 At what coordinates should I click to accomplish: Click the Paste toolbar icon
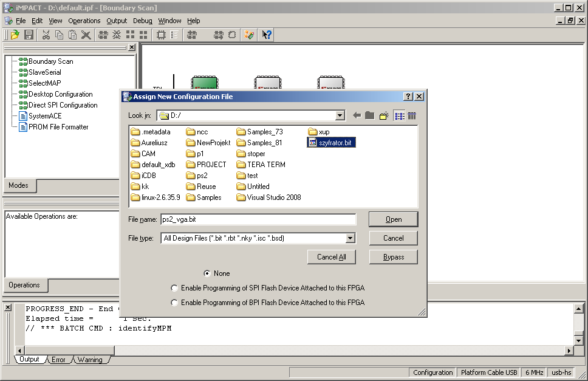72,35
